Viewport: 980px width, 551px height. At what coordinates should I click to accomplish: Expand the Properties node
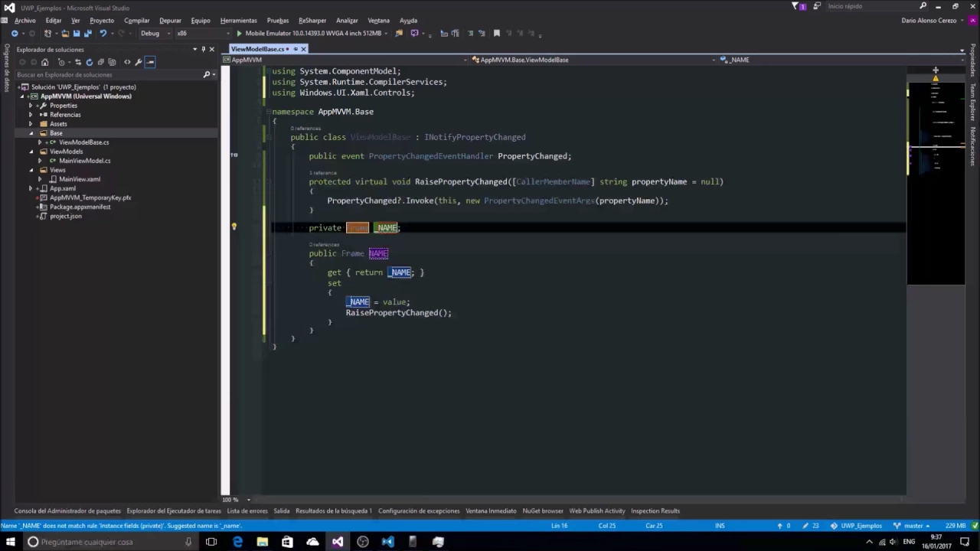point(31,106)
